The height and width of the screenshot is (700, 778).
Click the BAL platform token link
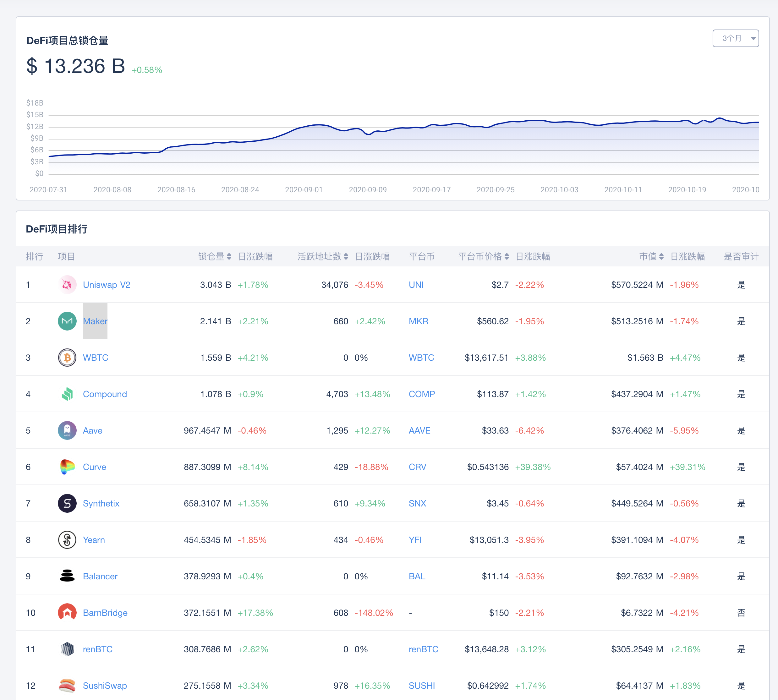click(417, 577)
